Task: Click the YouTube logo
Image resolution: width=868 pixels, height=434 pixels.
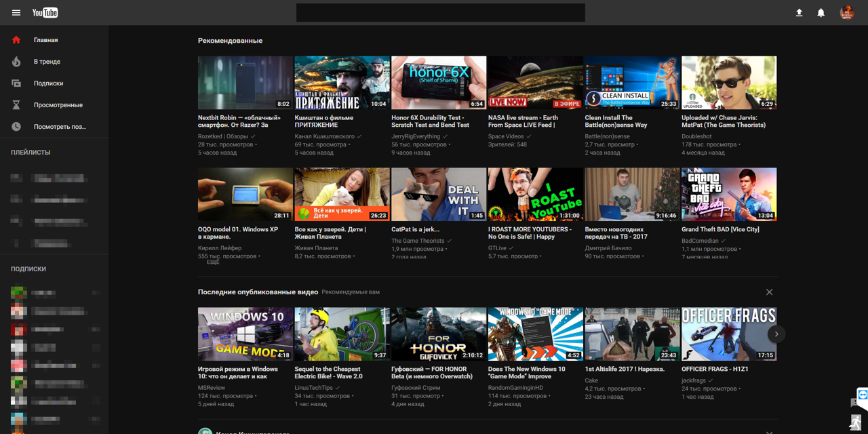Action: point(45,13)
